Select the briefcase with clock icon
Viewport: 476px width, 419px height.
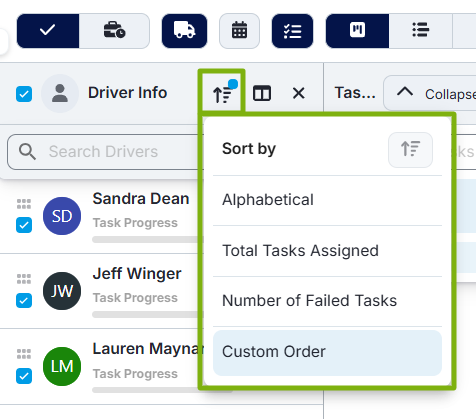(x=114, y=31)
